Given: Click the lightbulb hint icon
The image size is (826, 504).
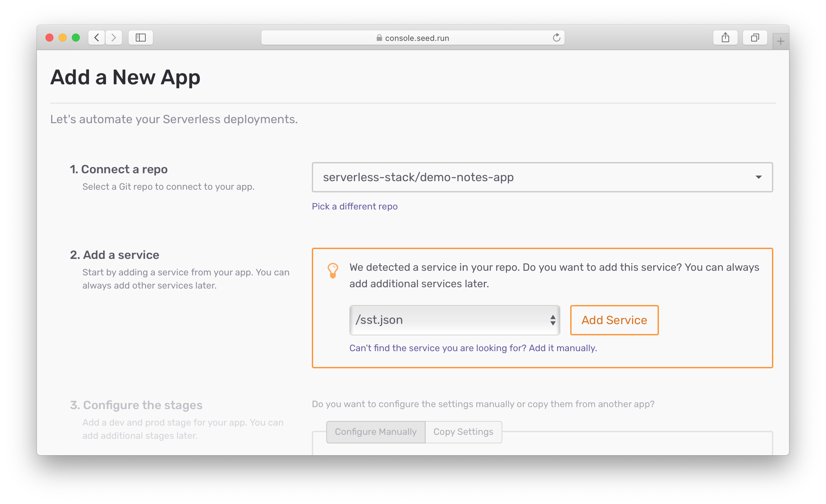Looking at the screenshot, I should (333, 271).
